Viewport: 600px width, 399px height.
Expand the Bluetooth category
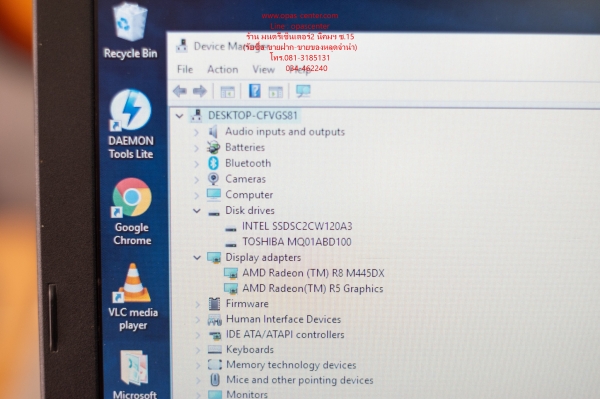pos(196,164)
